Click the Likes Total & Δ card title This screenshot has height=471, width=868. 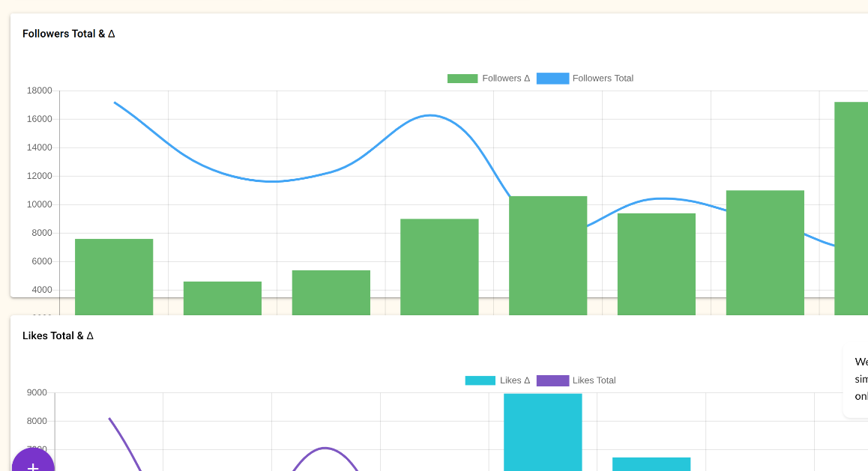click(x=58, y=335)
